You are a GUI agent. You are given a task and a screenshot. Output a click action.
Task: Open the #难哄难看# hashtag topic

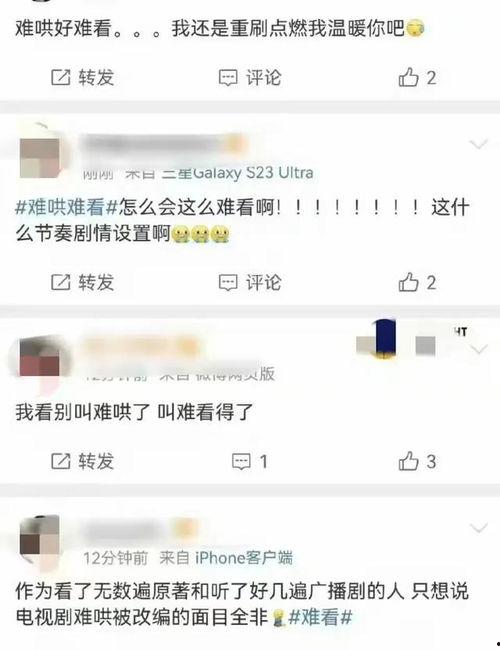(x=67, y=206)
